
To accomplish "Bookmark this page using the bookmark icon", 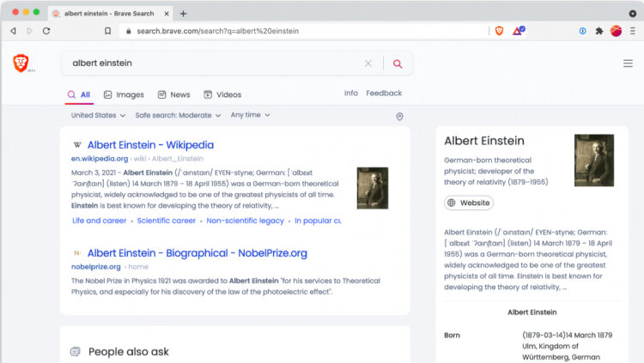I will pyautogui.click(x=107, y=31).
